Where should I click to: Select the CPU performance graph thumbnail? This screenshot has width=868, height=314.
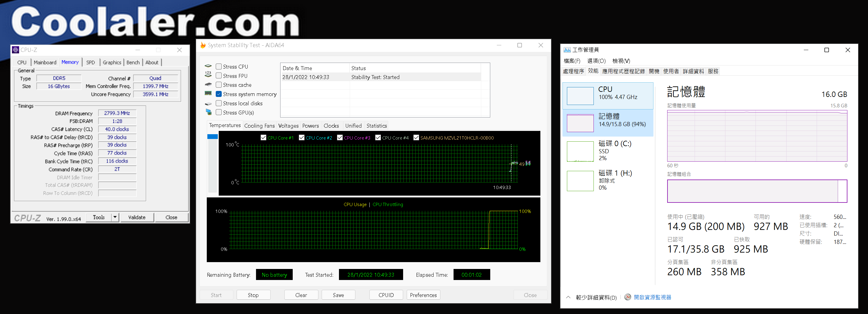580,96
